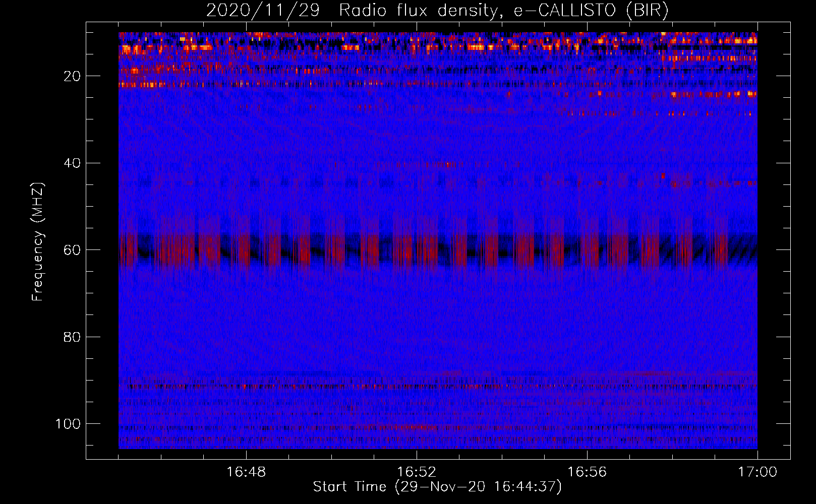Click the "40" frequency tick label
The height and width of the screenshot is (504, 816).
click(73, 163)
